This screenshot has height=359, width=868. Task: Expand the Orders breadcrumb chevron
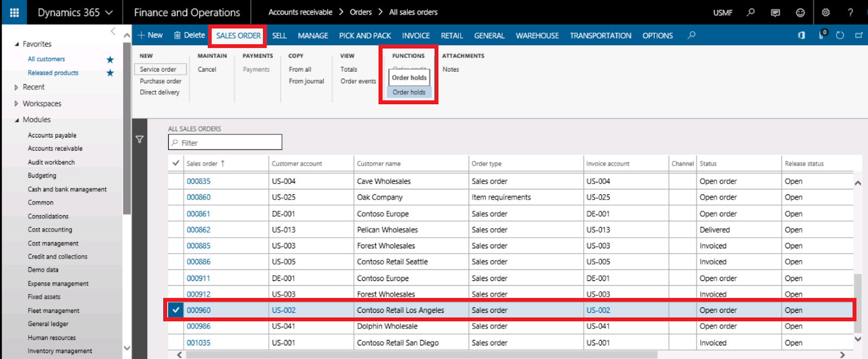380,12
